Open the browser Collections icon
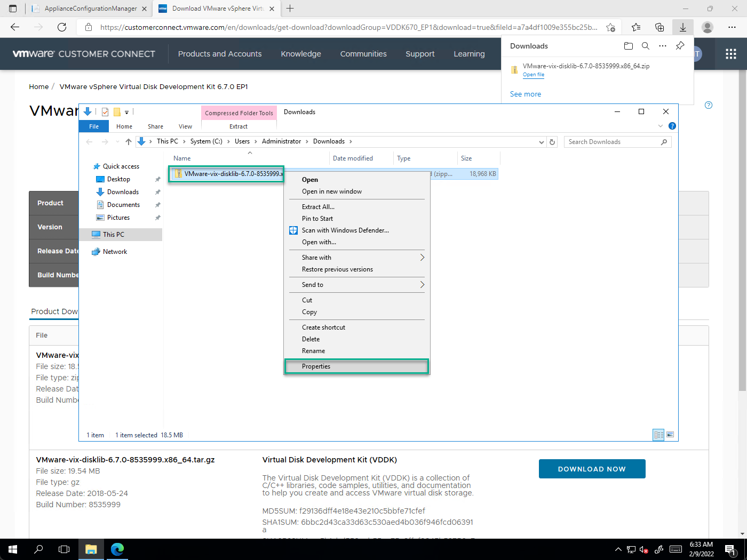Image resolution: width=747 pixels, height=560 pixels. tap(659, 27)
